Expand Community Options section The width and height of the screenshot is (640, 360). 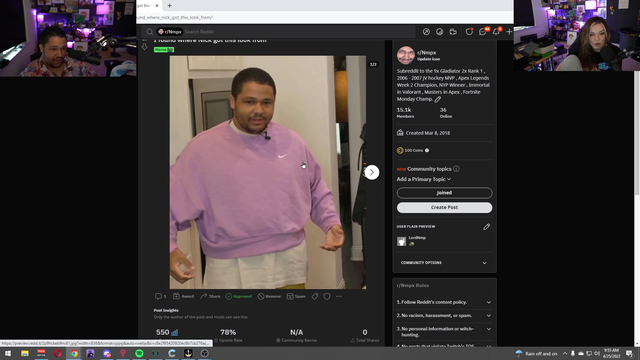click(444, 263)
